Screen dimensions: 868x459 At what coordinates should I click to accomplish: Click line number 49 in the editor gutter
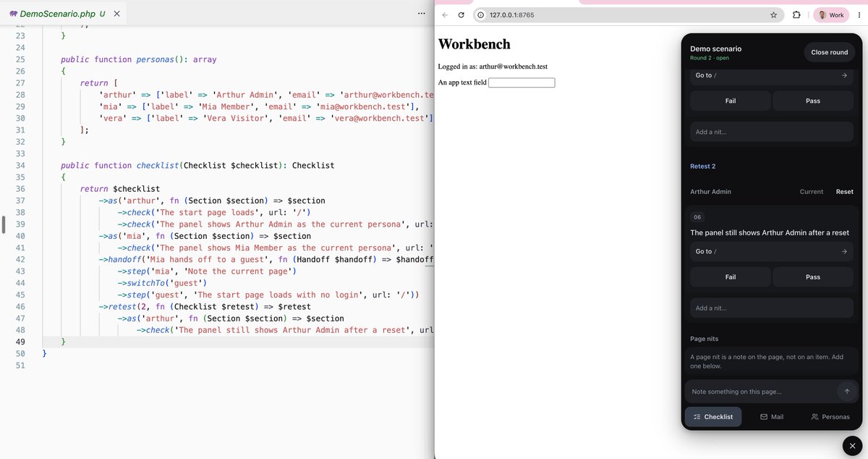coord(20,342)
